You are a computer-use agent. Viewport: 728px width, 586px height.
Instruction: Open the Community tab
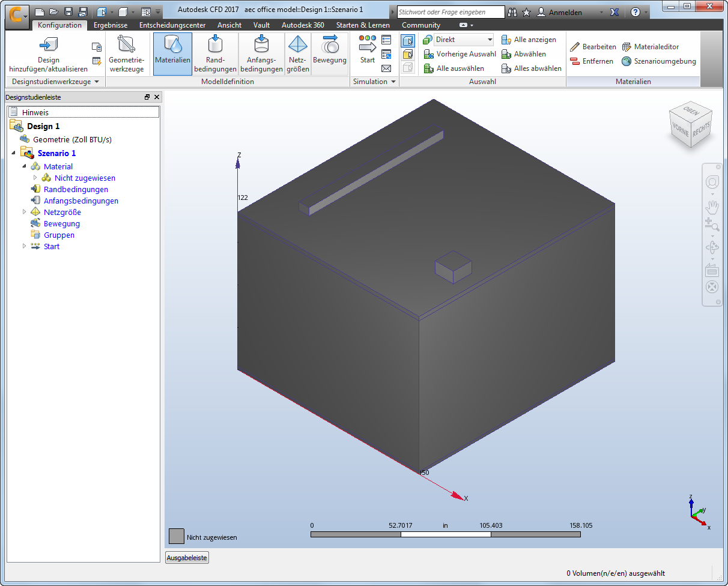tap(421, 25)
